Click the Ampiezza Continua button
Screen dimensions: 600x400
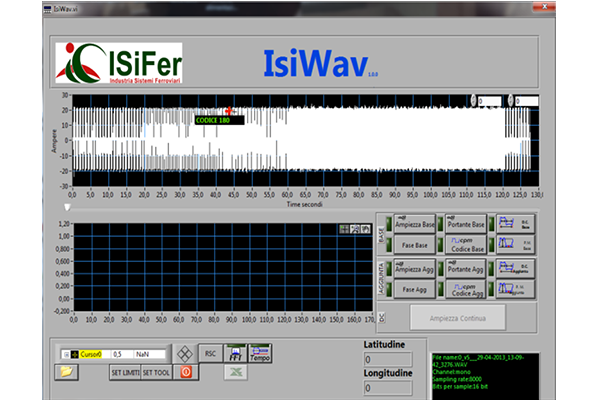pos(458,318)
